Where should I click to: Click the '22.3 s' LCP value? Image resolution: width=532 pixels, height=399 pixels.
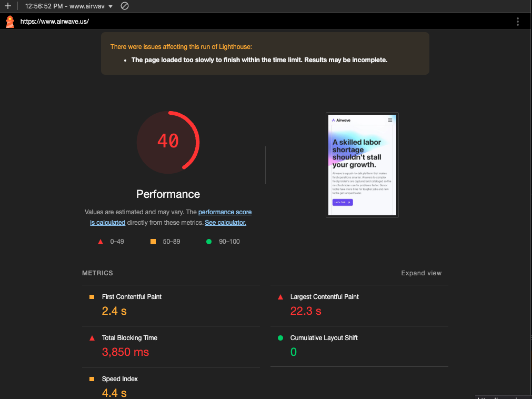tap(306, 311)
